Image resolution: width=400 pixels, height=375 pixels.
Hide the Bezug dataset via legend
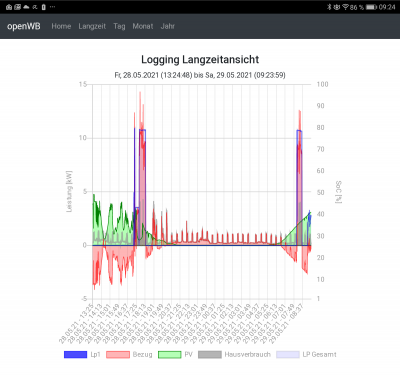[x=129, y=354]
